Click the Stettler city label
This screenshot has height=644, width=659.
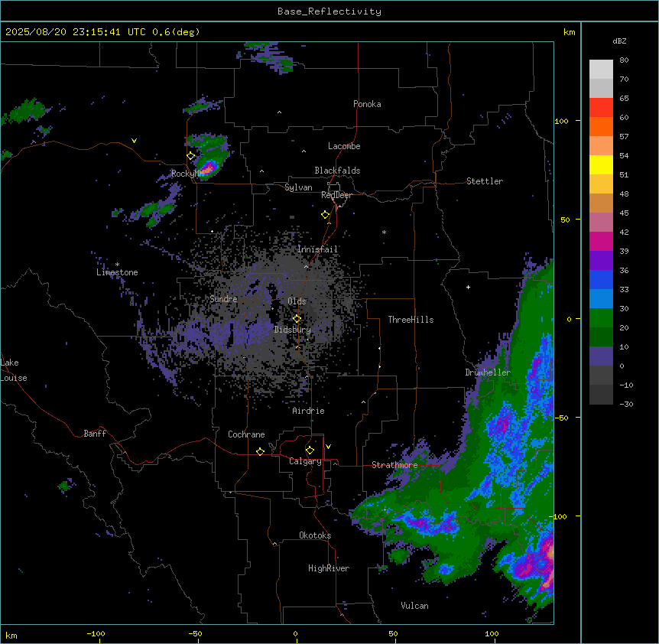pyautogui.click(x=485, y=181)
